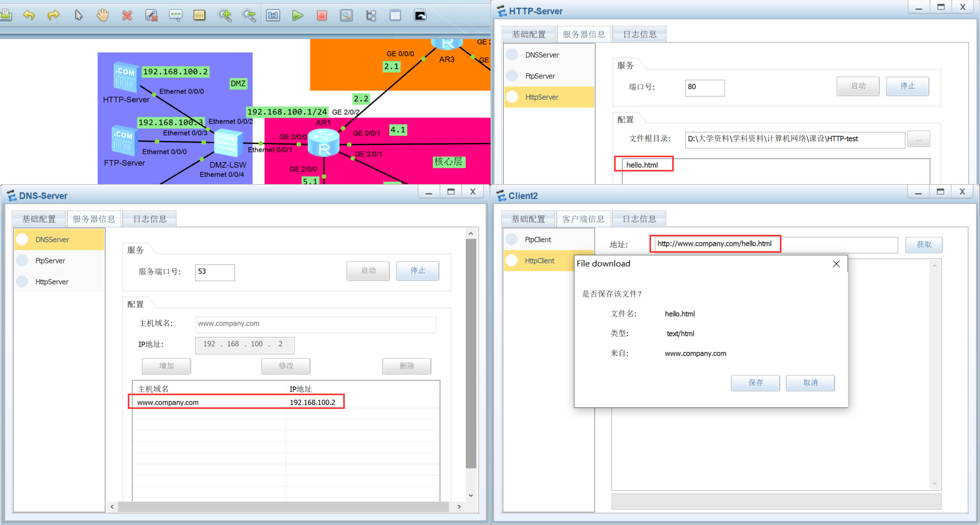Zoom out the topology canvas
The image size is (980, 525).
pos(249,15)
